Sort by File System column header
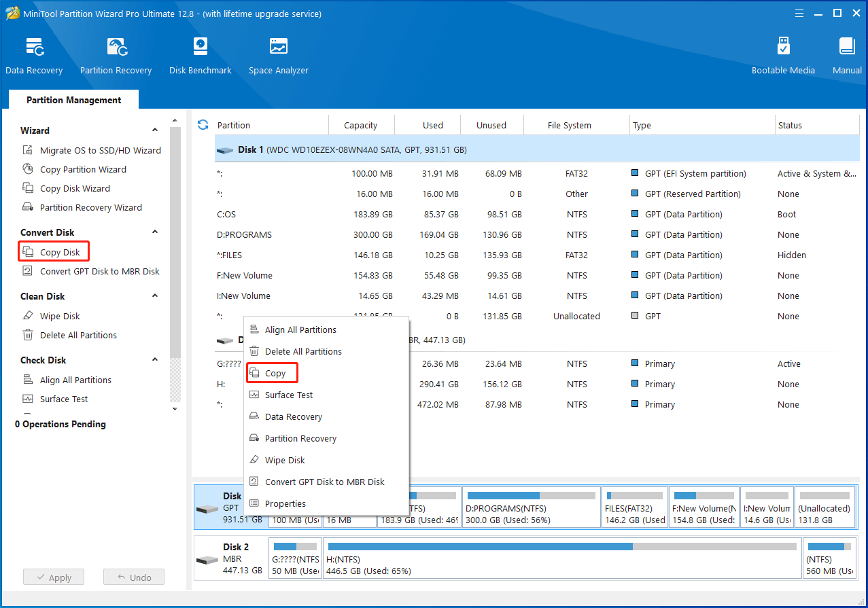Viewport: 868px width, 608px height. (576, 125)
